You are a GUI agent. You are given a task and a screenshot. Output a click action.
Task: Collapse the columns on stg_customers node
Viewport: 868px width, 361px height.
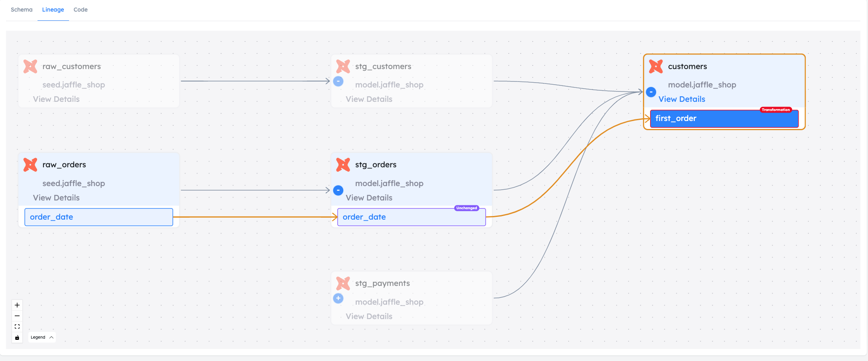338,81
